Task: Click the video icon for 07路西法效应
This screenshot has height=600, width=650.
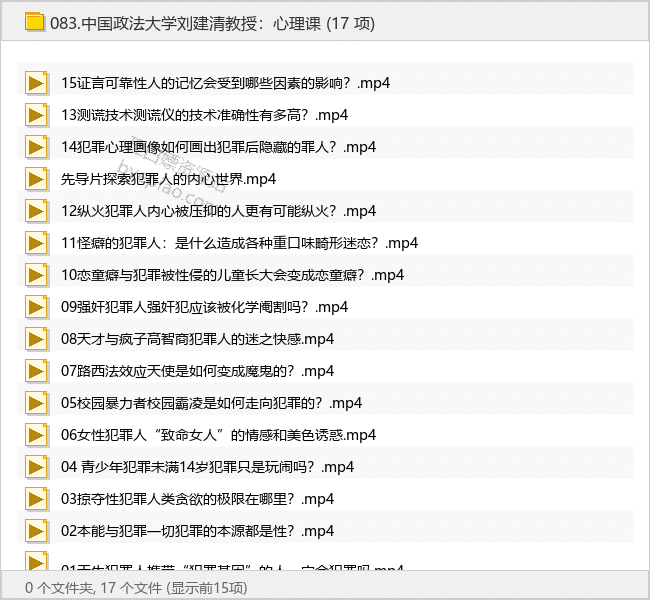Action: 36,371
